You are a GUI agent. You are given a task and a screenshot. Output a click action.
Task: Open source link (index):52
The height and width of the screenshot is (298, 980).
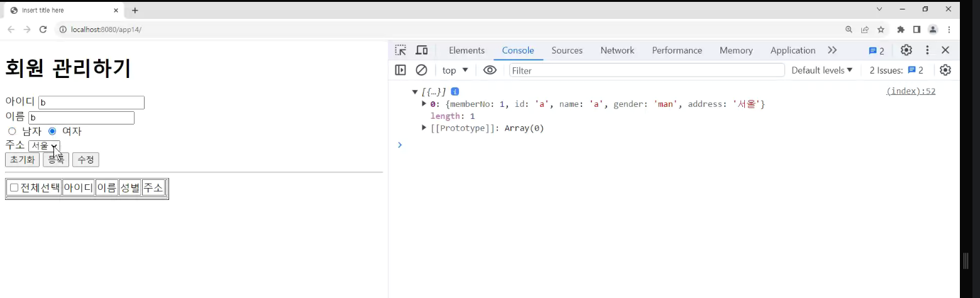click(911, 91)
